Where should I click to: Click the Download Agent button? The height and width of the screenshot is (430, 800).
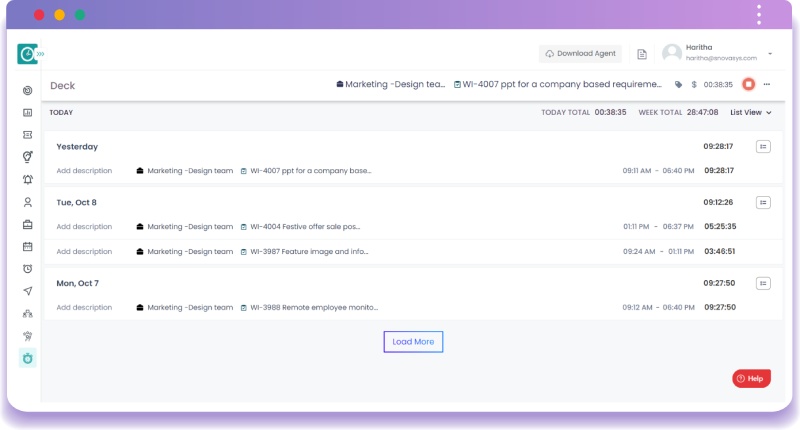tap(580, 54)
